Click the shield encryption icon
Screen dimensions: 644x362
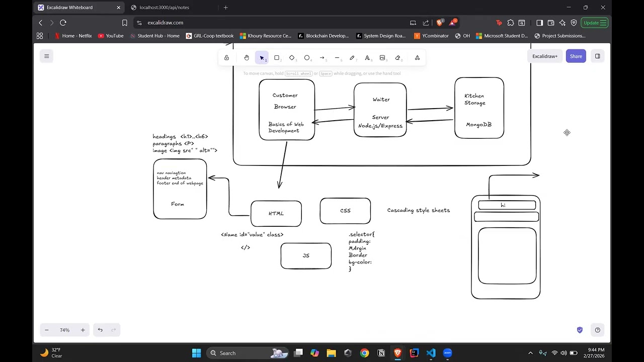tap(580, 330)
